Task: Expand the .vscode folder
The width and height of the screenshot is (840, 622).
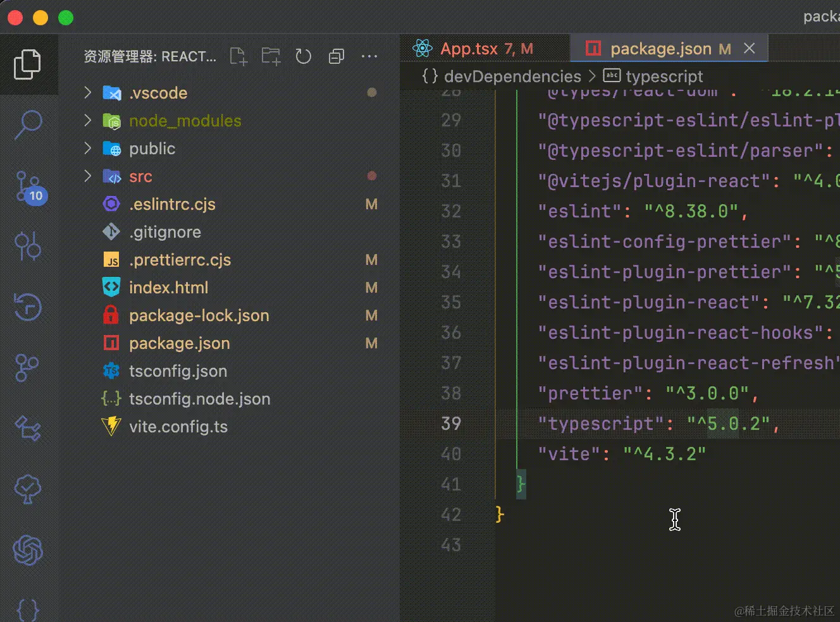Action: [158, 93]
